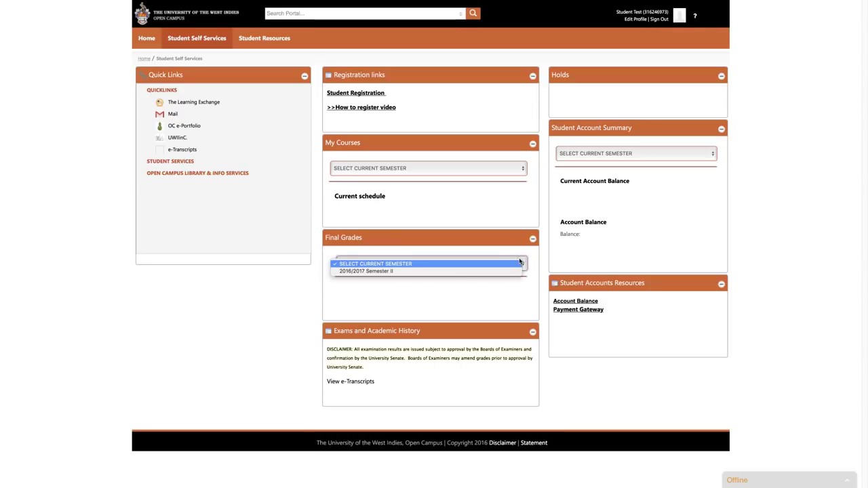Collapse the Quick Links panel
The height and width of the screenshot is (488, 868).
tap(304, 76)
